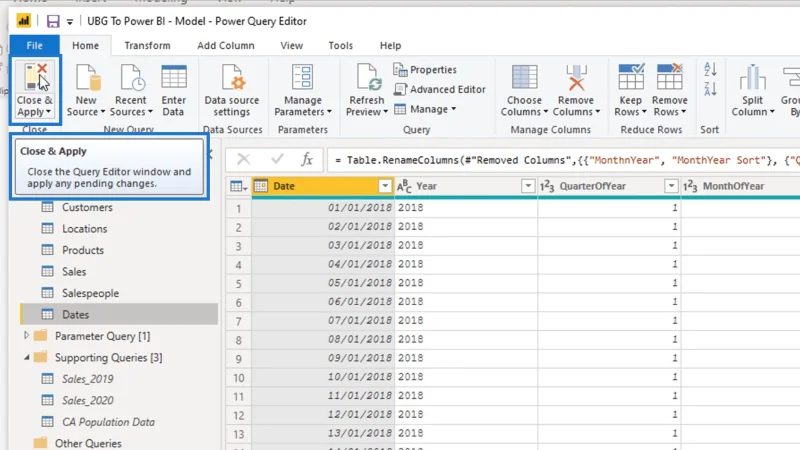Open the Advanced Editor
Image resolution: width=800 pixels, height=450 pixels.
tap(440, 89)
